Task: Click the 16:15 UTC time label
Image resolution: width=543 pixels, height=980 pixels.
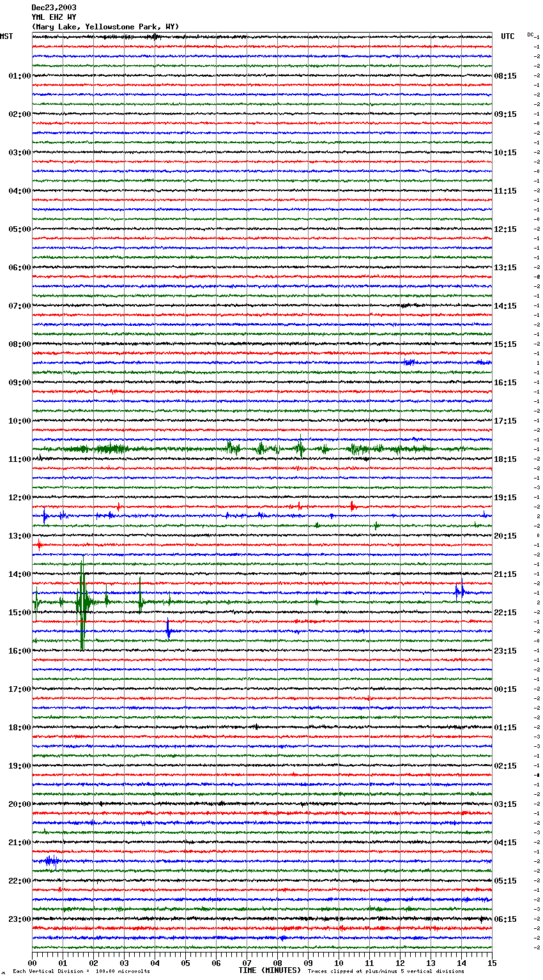Action: (x=505, y=383)
